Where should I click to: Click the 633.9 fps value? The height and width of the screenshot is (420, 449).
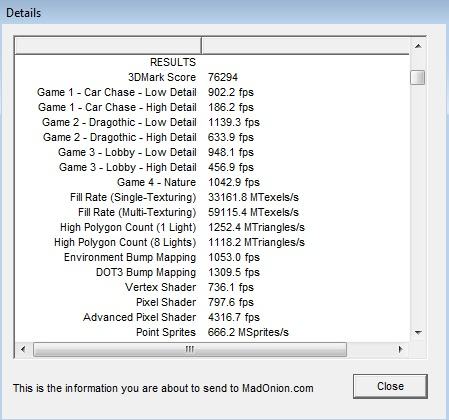point(231,137)
